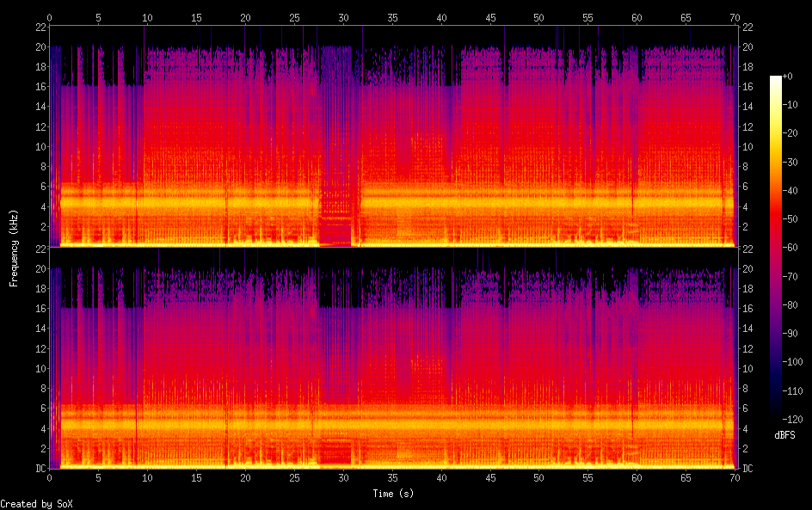This screenshot has height=510, width=812.
Task: Click the "+0" color scale label
Action: (788, 76)
